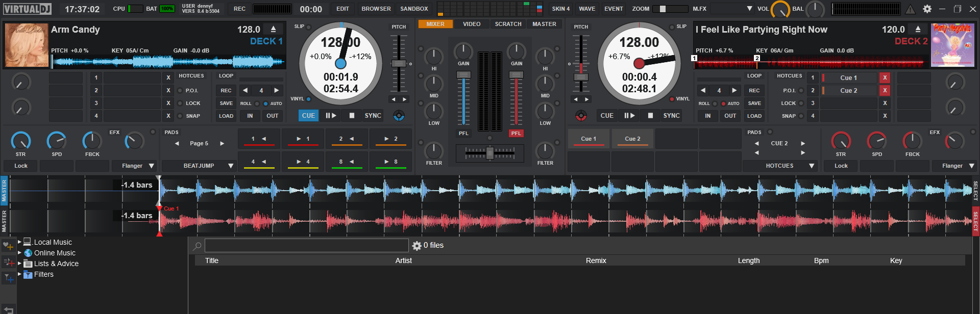Click the magnifier search icon in the browser
The width and height of the screenshot is (980, 314).
(x=197, y=246)
